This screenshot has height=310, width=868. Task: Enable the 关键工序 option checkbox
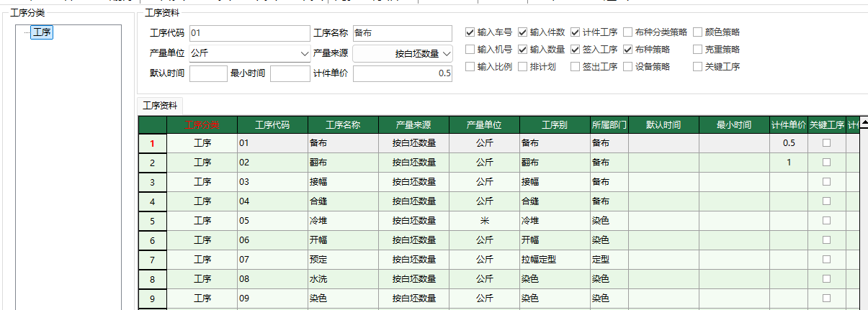pos(697,67)
